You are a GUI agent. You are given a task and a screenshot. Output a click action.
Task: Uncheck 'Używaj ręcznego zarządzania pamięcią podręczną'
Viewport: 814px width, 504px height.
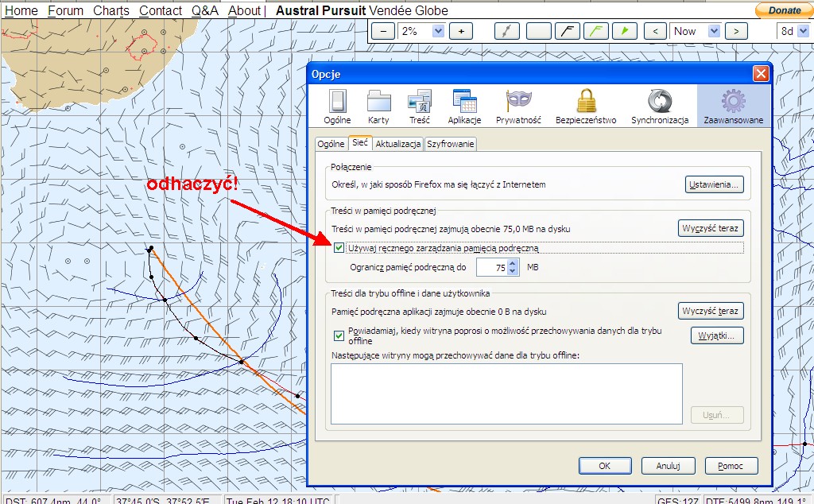pyautogui.click(x=339, y=248)
